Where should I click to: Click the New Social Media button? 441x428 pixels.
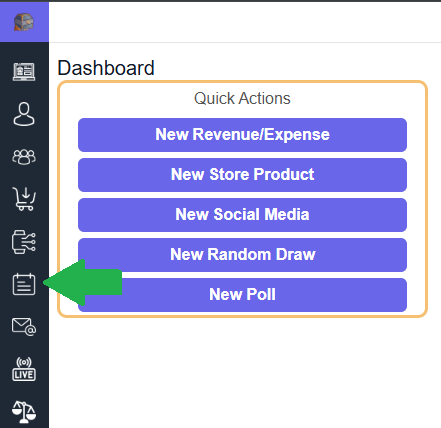click(x=242, y=215)
